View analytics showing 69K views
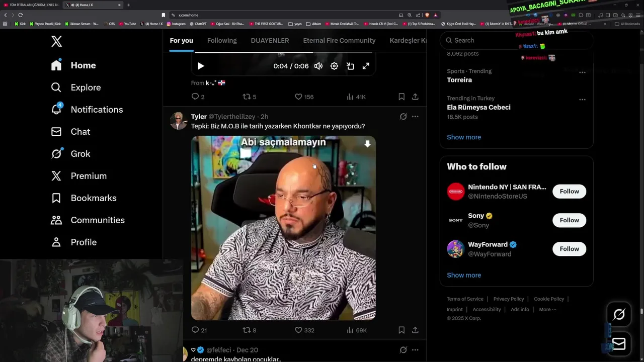This screenshot has width=644, height=362. coord(357,330)
